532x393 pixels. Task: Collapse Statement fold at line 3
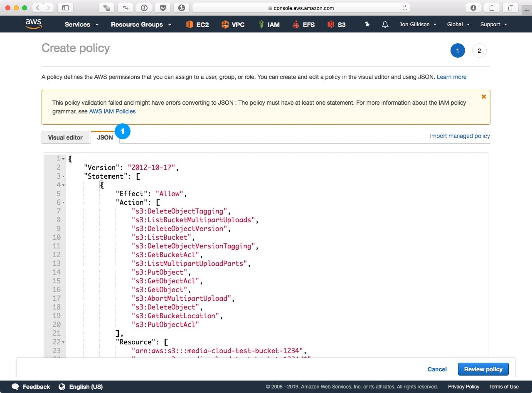63,177
